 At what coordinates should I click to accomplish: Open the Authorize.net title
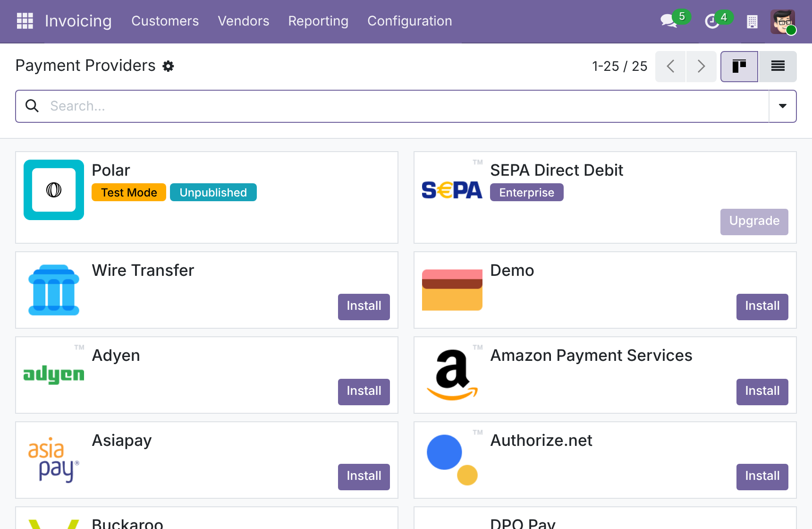tap(541, 440)
